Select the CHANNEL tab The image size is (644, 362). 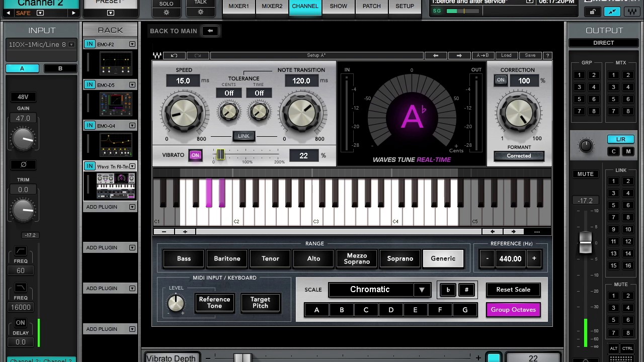(x=305, y=6)
